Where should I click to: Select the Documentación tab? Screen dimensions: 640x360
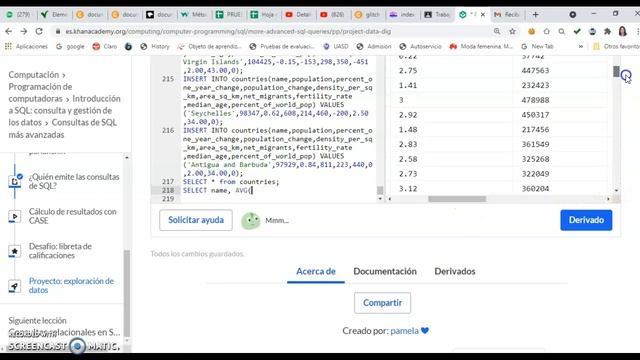click(385, 271)
